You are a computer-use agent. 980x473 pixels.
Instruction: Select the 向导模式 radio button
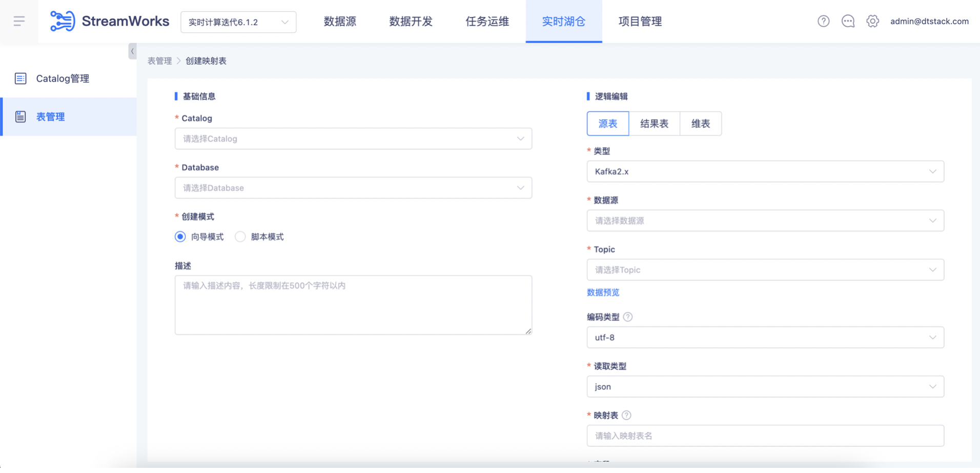point(180,236)
